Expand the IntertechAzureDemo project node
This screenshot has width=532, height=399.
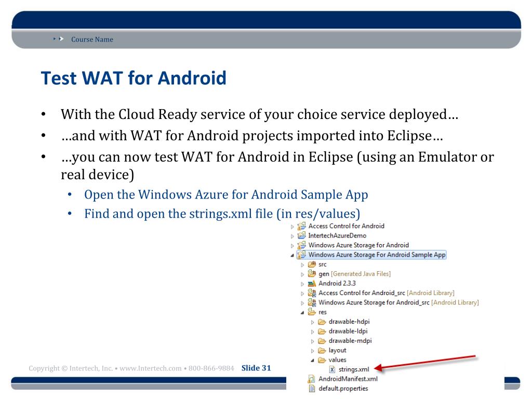point(292,236)
